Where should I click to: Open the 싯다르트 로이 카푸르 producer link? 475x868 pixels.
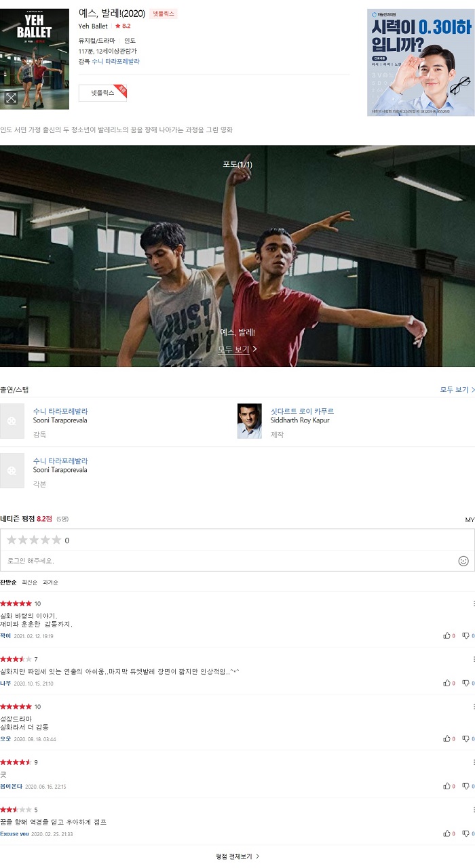[302, 411]
